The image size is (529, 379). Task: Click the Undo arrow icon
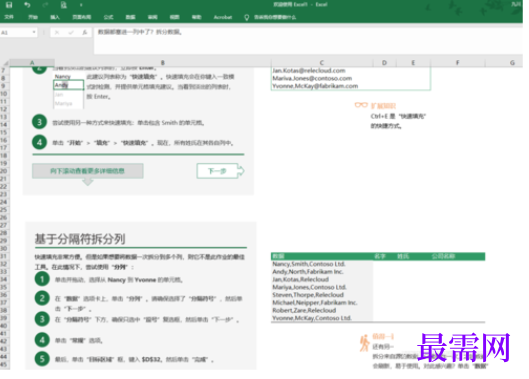[x=27, y=5]
